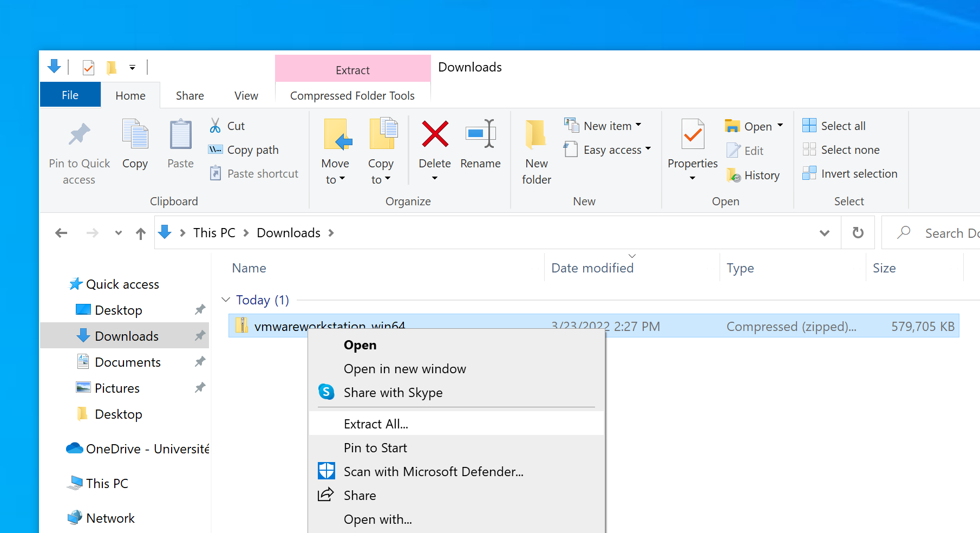
Task: Open the address bar history dropdown
Action: [x=824, y=233]
